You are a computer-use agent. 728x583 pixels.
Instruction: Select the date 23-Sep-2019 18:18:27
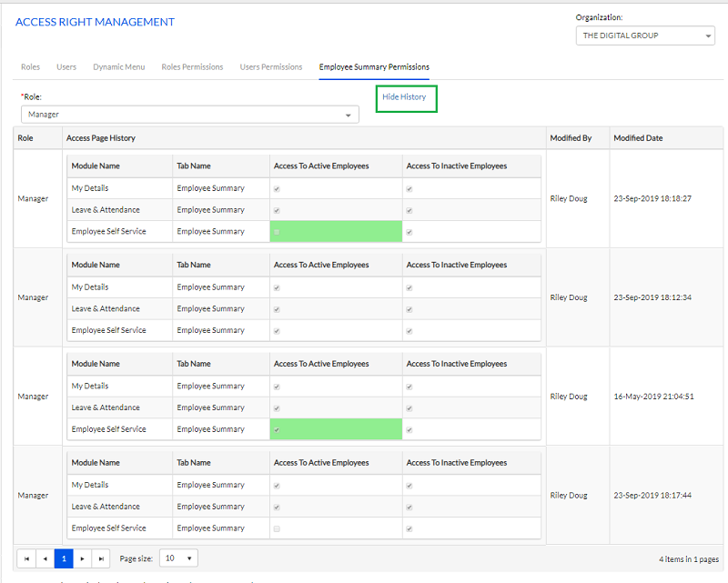pyautogui.click(x=652, y=198)
